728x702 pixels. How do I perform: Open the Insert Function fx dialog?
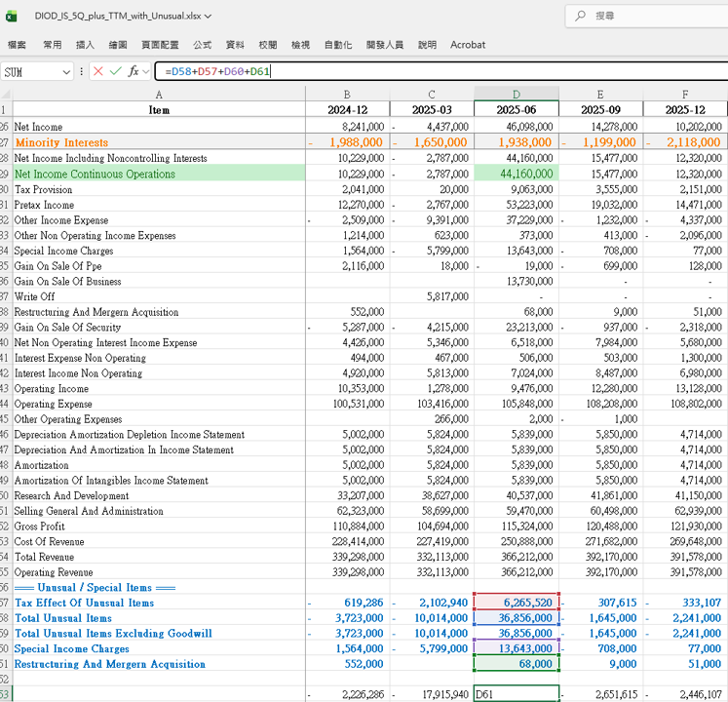click(x=133, y=71)
